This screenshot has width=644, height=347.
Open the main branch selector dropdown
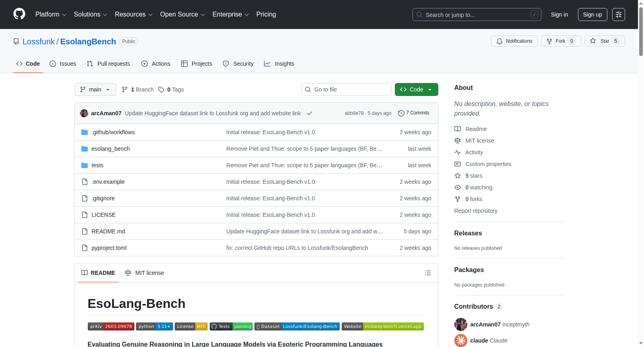[95, 89]
